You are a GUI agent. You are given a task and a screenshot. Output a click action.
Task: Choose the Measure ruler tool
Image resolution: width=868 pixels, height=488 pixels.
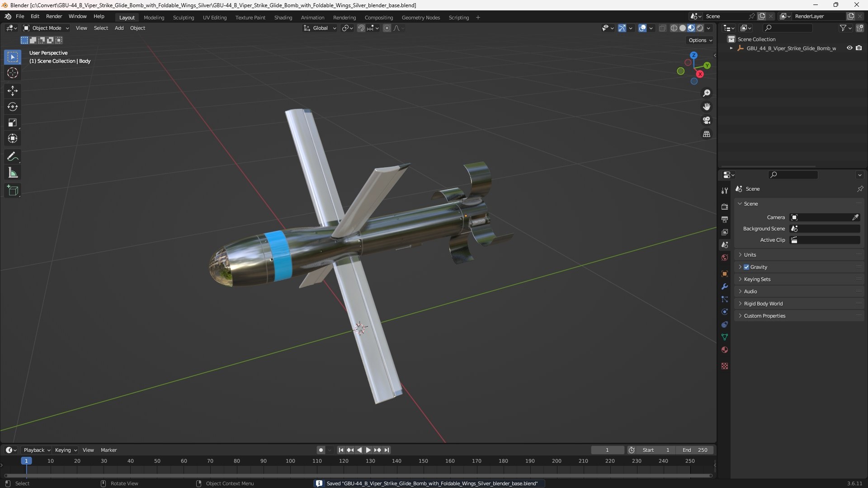tap(13, 173)
